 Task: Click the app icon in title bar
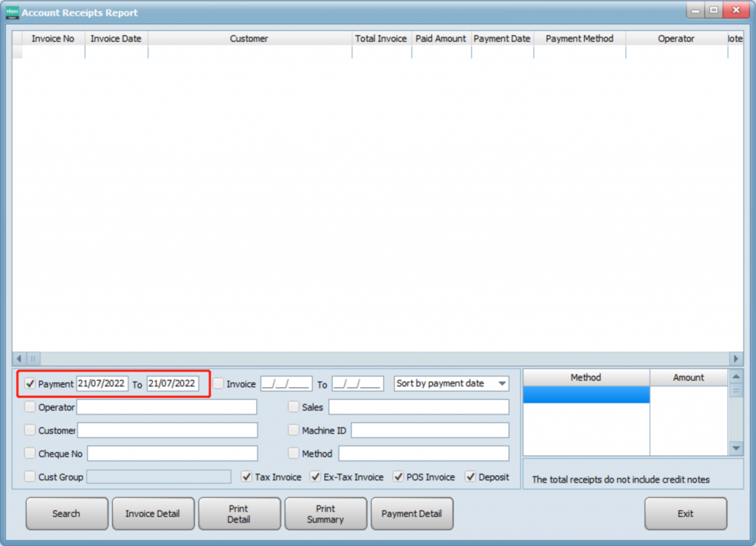coord(13,13)
